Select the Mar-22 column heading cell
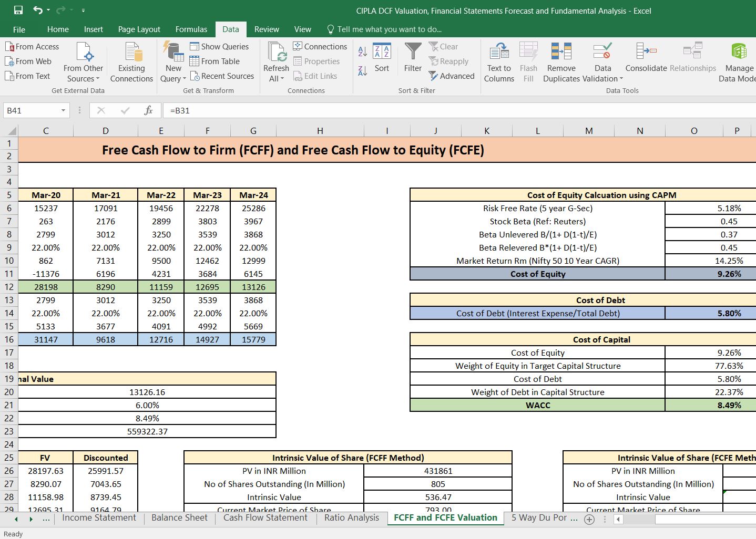Screen dimensions: 756x539 161,195
